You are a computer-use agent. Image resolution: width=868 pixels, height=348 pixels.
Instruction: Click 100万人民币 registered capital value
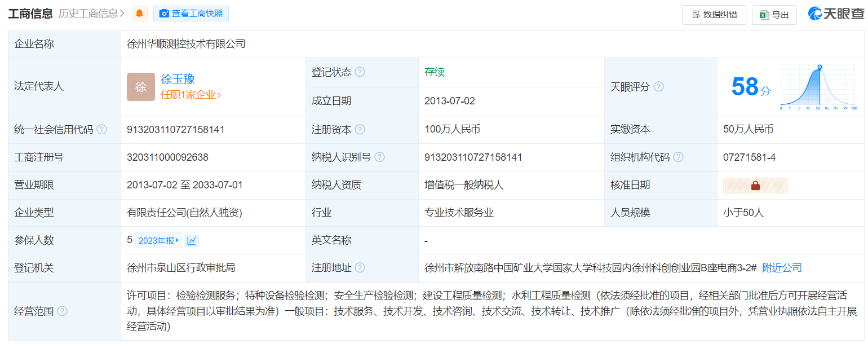[452, 129]
